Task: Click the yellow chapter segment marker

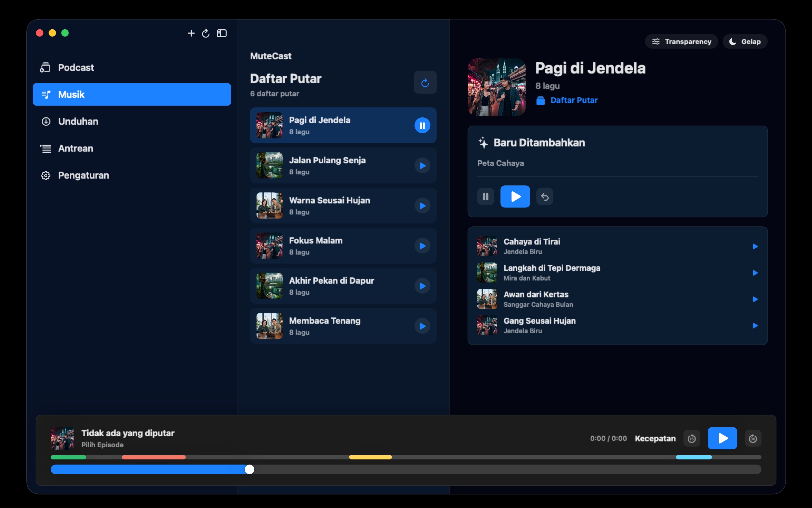Action: (x=370, y=457)
